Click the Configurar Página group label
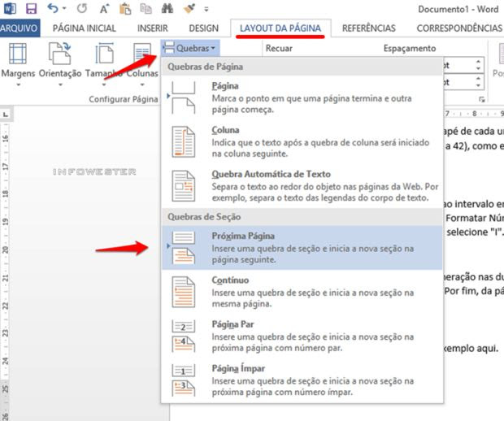Screen dimensions: 504x421 (x=124, y=99)
